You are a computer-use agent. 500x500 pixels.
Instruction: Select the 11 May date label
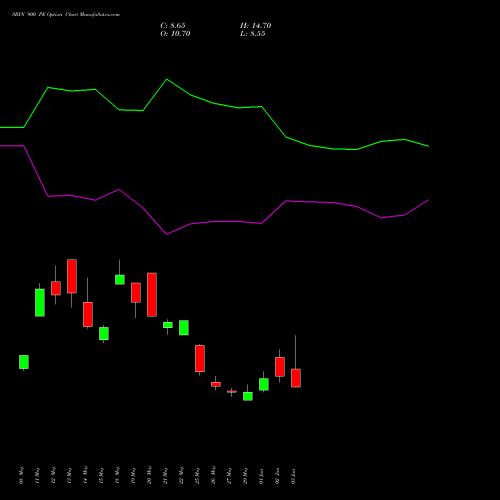point(37,475)
